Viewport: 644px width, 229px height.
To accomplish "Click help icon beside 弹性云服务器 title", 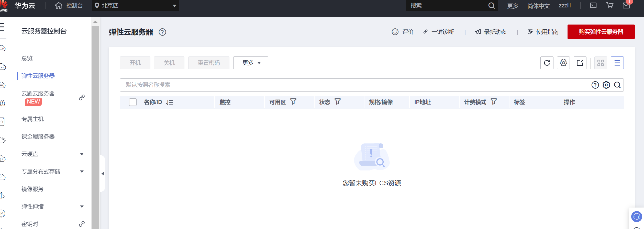I will click(162, 32).
